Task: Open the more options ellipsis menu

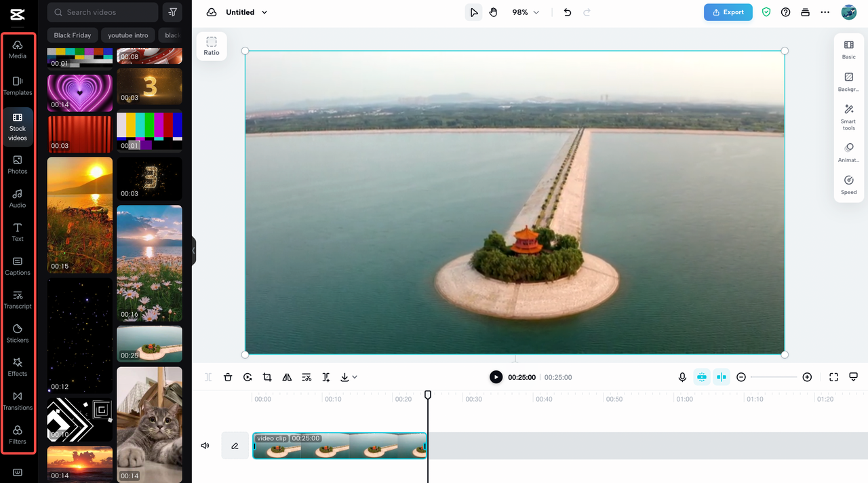Action: point(825,12)
